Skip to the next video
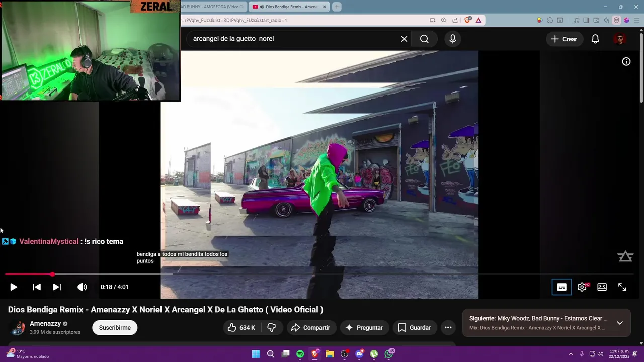The image size is (644, 362). click(x=57, y=287)
